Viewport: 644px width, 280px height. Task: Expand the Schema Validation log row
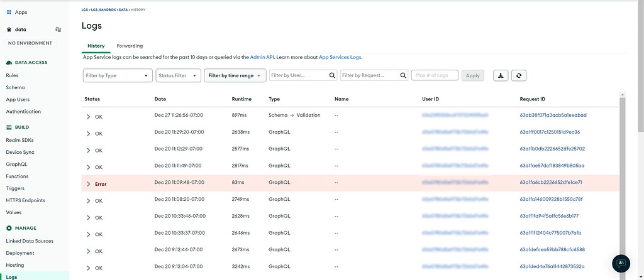tap(88, 116)
